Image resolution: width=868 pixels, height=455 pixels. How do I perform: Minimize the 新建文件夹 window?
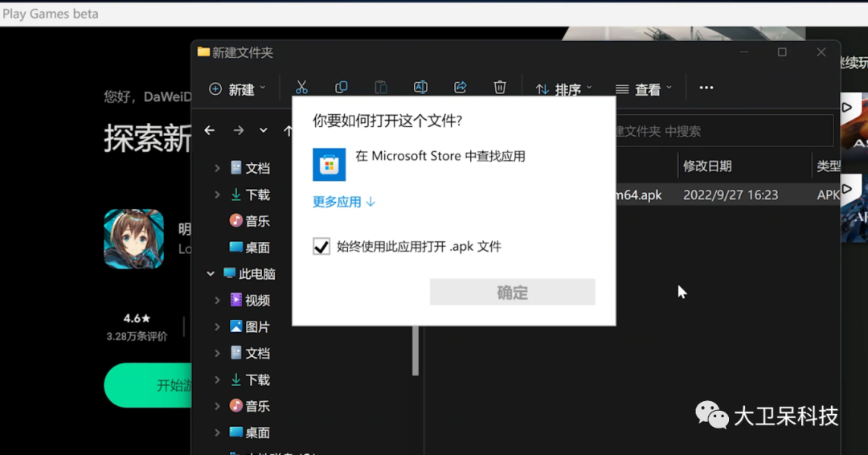click(744, 52)
